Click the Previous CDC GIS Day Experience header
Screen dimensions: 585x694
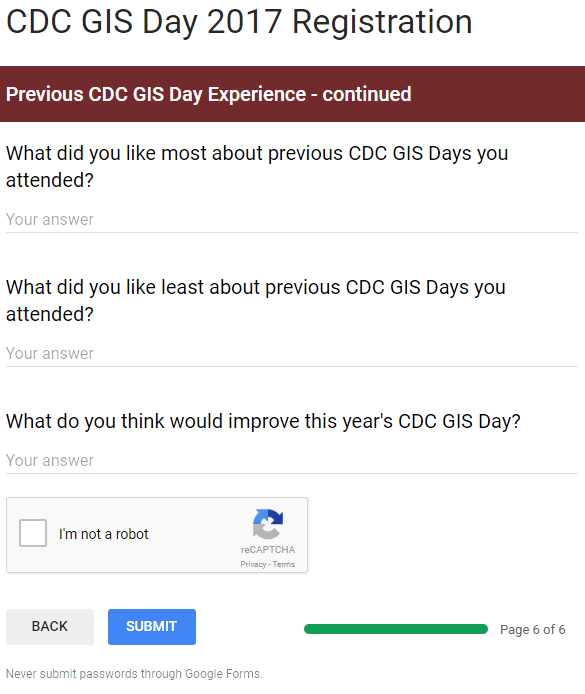(208, 94)
